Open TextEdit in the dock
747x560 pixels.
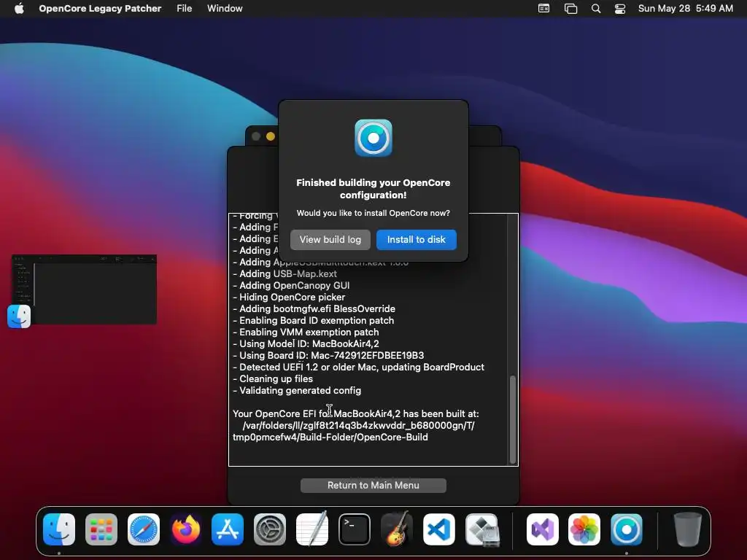tap(312, 529)
